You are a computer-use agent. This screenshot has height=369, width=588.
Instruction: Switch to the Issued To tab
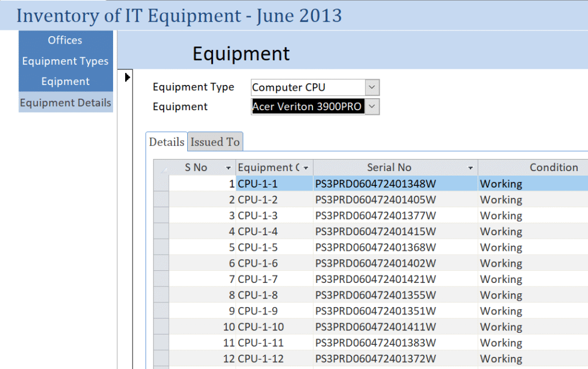point(215,142)
